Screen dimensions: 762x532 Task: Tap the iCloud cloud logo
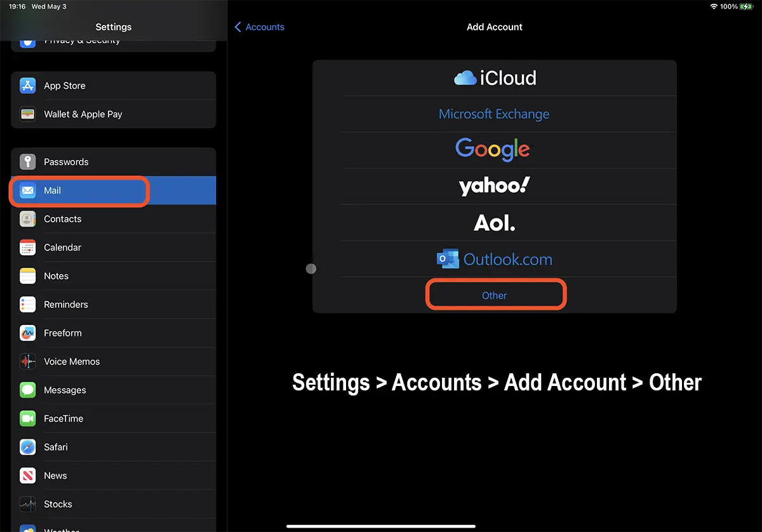tap(465, 77)
